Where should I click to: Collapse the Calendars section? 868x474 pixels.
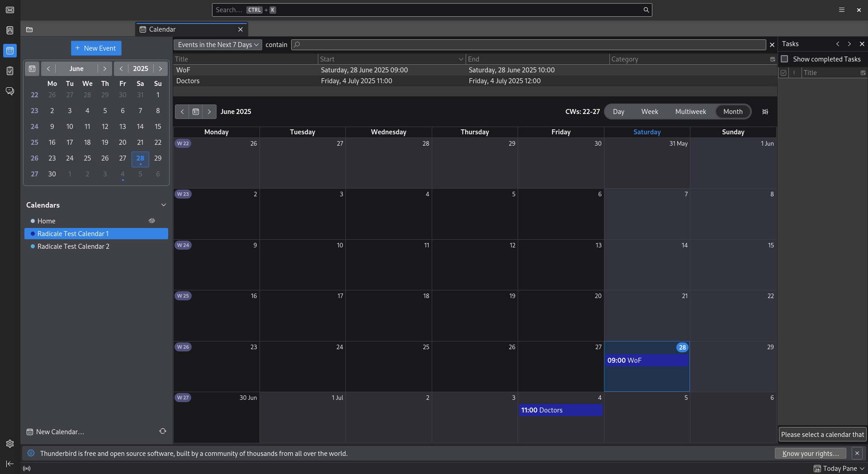164,205
